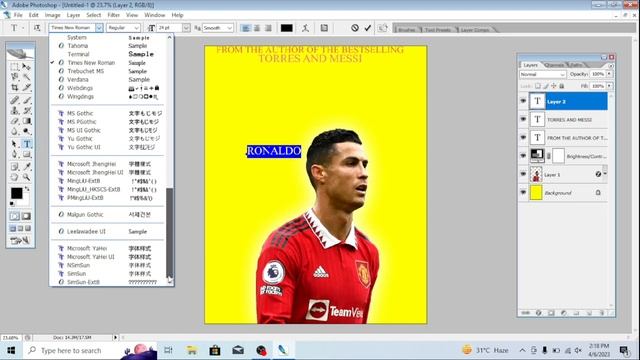Open the layer Fill slider arrow
The height and width of the screenshot is (360, 640).
[609, 86]
